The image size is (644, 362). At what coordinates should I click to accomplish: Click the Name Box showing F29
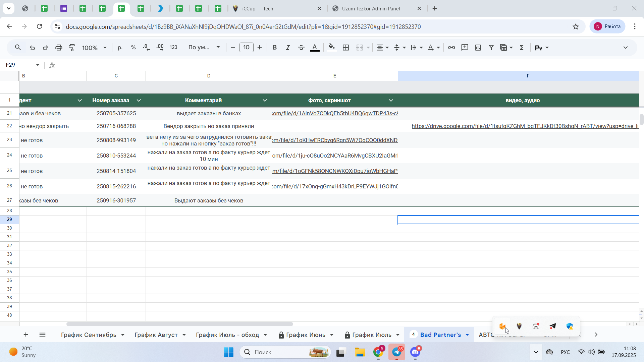click(x=22, y=65)
